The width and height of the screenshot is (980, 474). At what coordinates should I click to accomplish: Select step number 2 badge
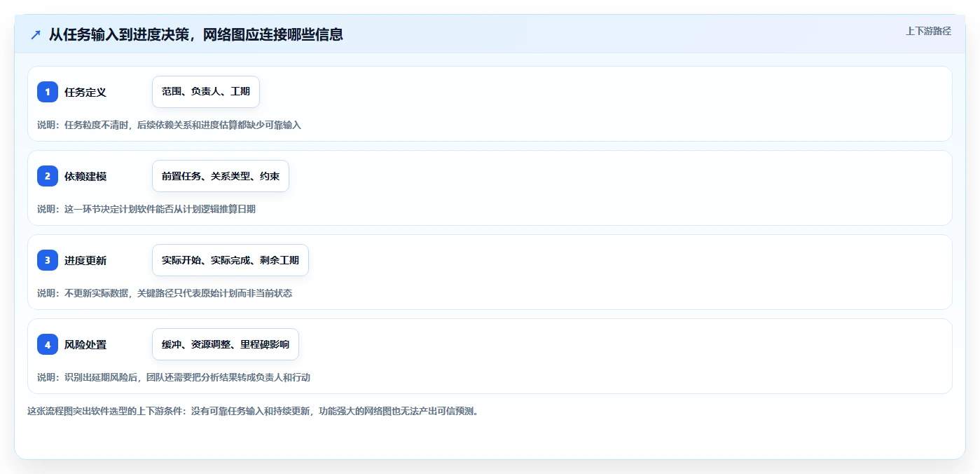point(48,176)
